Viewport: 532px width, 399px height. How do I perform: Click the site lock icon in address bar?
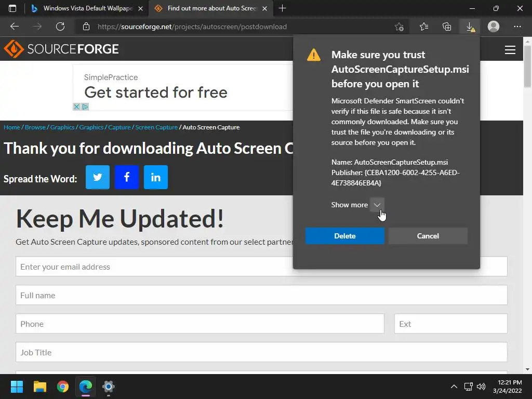[86, 26]
